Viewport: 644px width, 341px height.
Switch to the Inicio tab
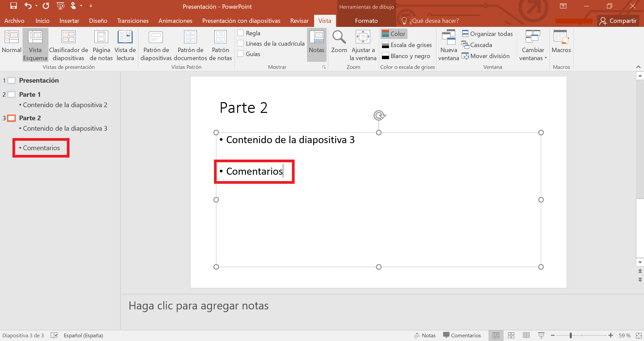click(43, 21)
